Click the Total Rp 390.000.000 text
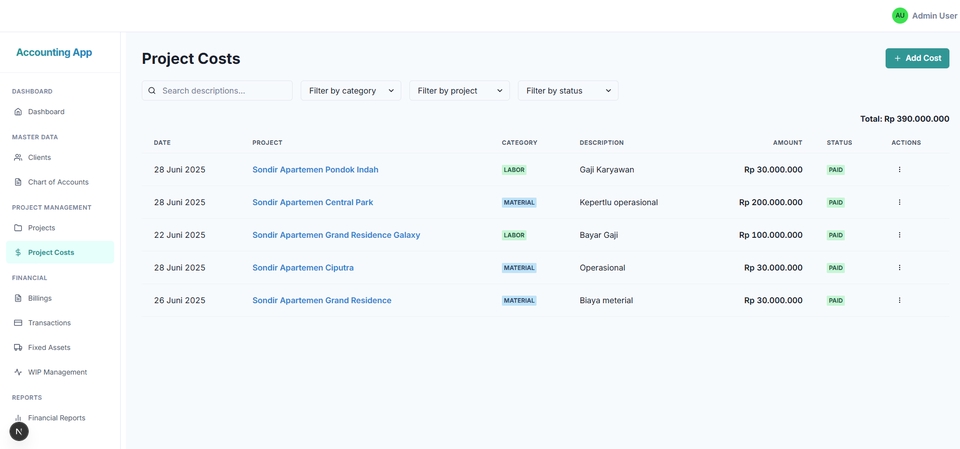960x449 pixels. [905, 119]
